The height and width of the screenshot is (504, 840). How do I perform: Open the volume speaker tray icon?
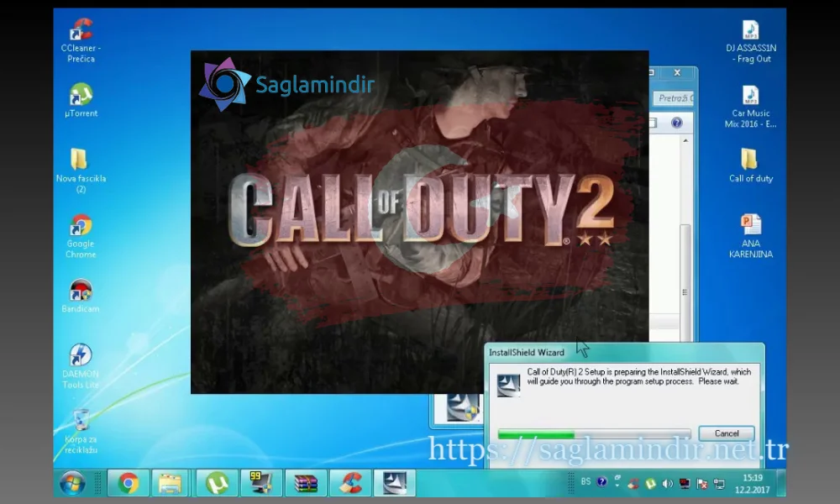[668, 484]
